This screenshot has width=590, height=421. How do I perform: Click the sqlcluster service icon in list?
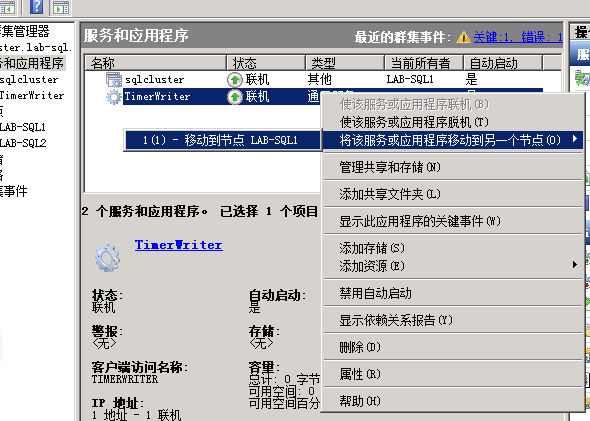tap(114, 80)
